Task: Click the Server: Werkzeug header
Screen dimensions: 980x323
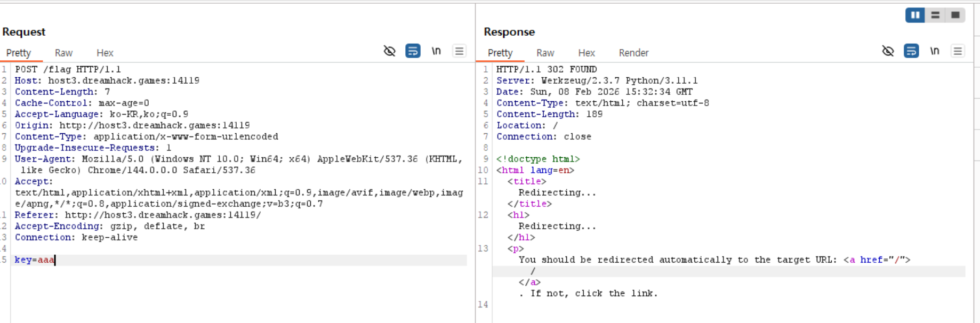Action: tap(597, 80)
